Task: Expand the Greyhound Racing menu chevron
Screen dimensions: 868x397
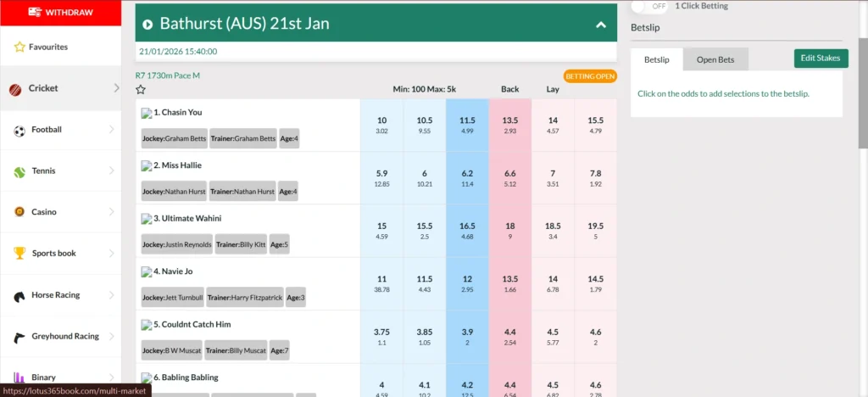Action: coord(111,336)
